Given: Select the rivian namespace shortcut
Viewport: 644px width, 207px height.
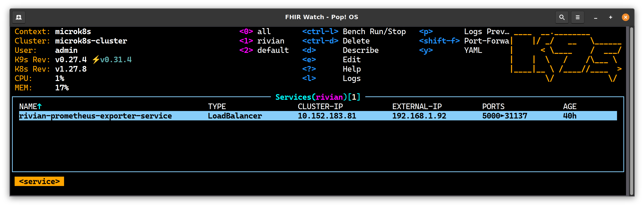Looking at the screenshot, I should 270,41.
